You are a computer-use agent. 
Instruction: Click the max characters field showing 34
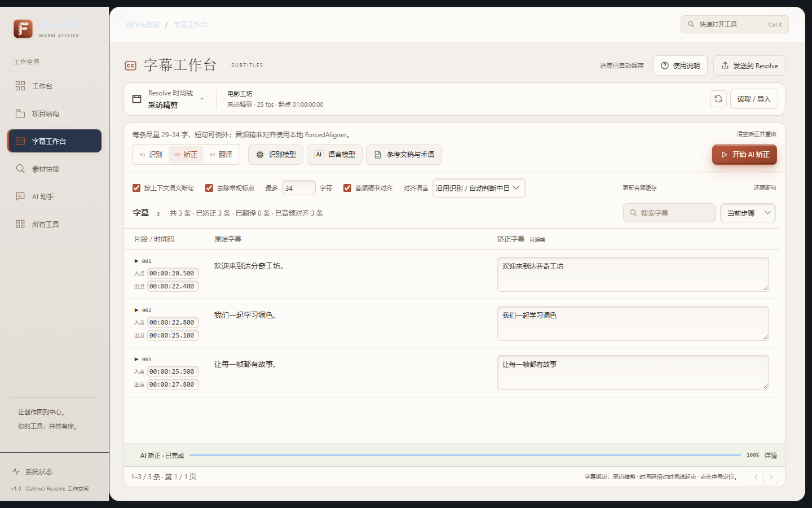[299, 188]
